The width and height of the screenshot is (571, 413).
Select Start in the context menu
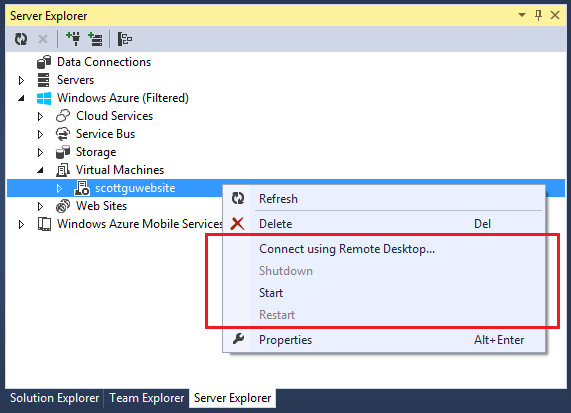point(384,293)
